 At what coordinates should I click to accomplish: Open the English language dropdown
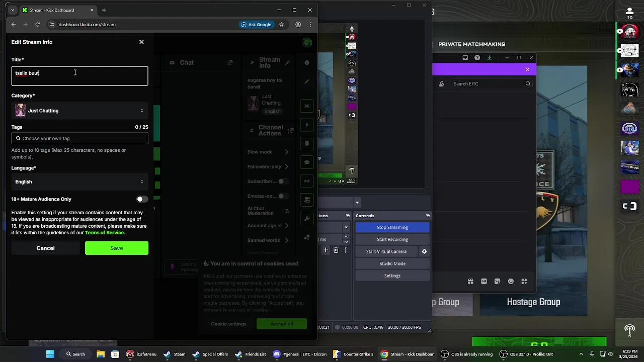79,182
